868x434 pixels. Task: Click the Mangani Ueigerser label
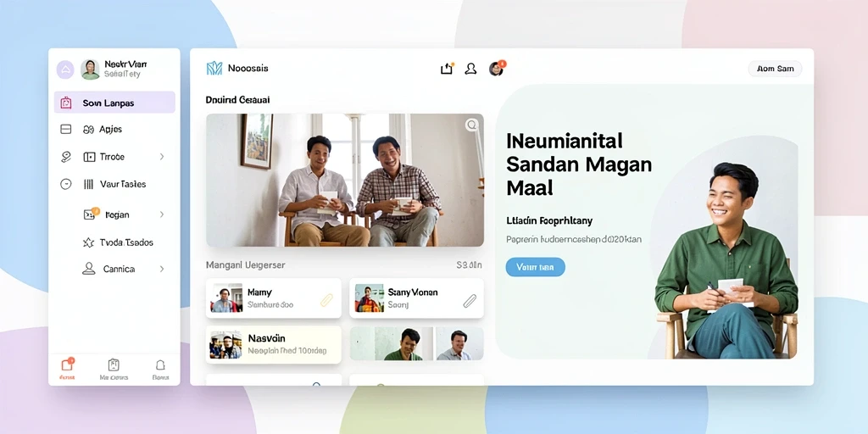pos(245,265)
